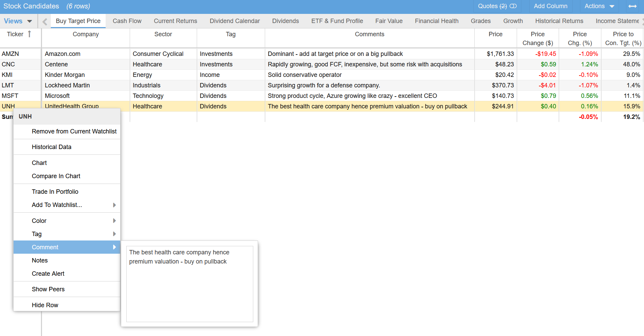
Task: Click the 19.2% summary cell
Action: pyautogui.click(x=623, y=117)
